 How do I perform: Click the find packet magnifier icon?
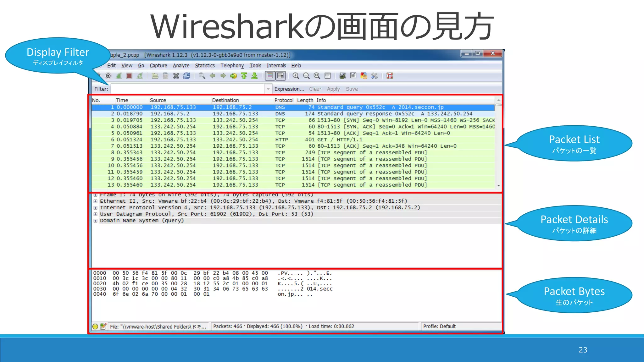tap(202, 76)
